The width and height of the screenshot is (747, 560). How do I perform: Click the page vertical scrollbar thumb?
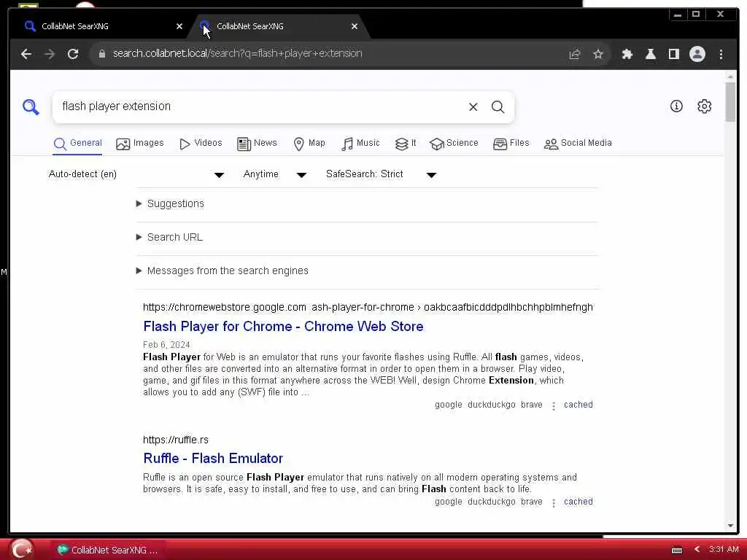tap(729, 102)
